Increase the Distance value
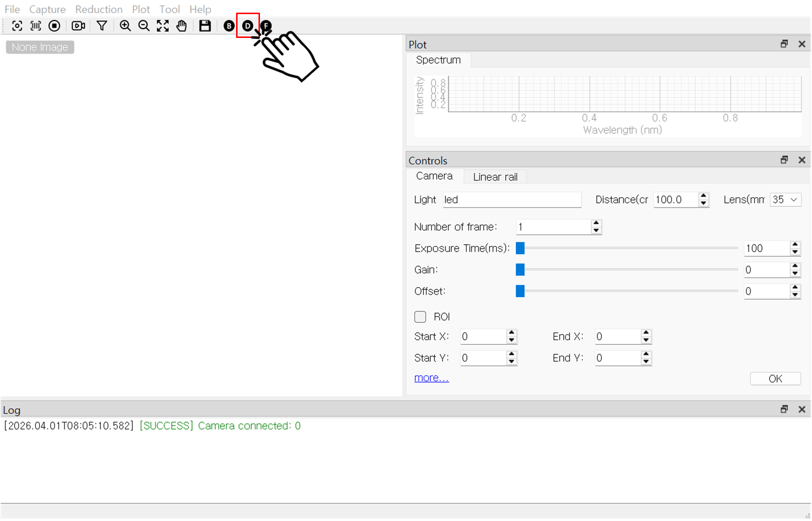 pyautogui.click(x=703, y=196)
